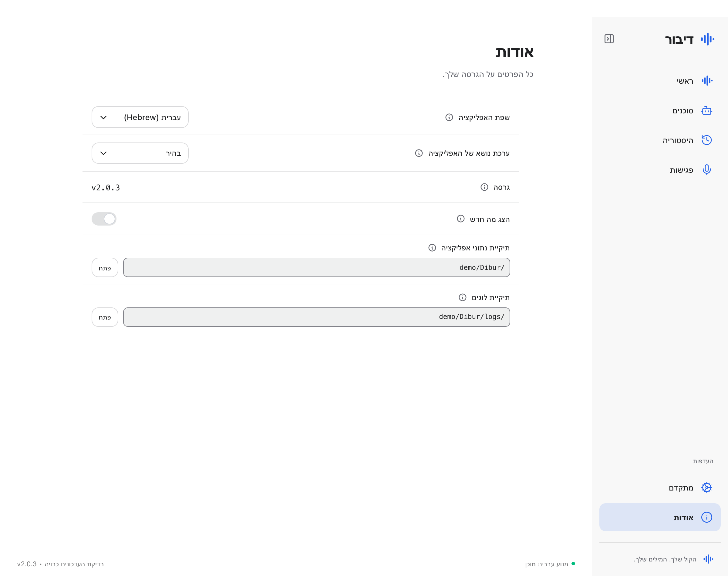Viewport: 728px width, 576px height.
Task: Open the ראשי waveform icon
Action: coord(707,81)
